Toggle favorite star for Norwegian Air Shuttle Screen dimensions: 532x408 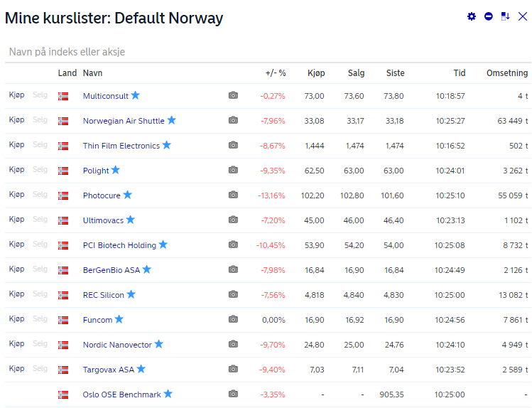click(x=172, y=120)
